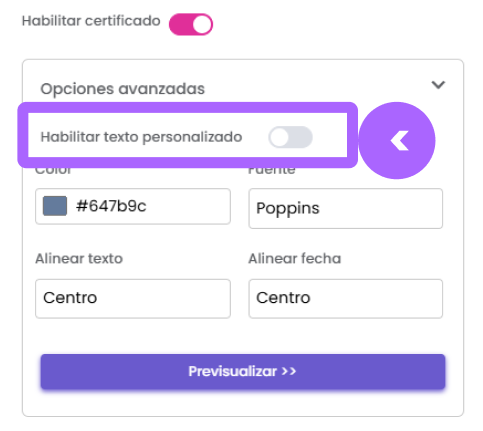The width and height of the screenshot is (483, 431).
Task: Collapse the Opciones avanzadas chevron
Action: point(438,85)
